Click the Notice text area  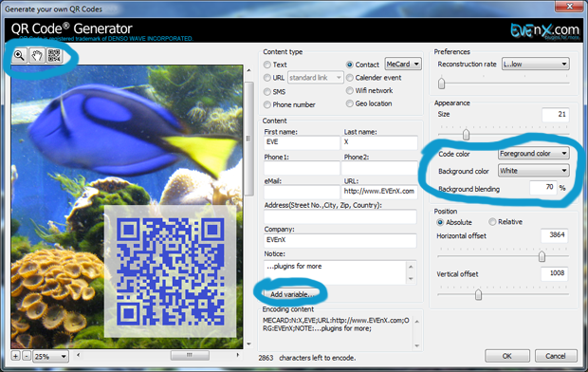[335, 271]
